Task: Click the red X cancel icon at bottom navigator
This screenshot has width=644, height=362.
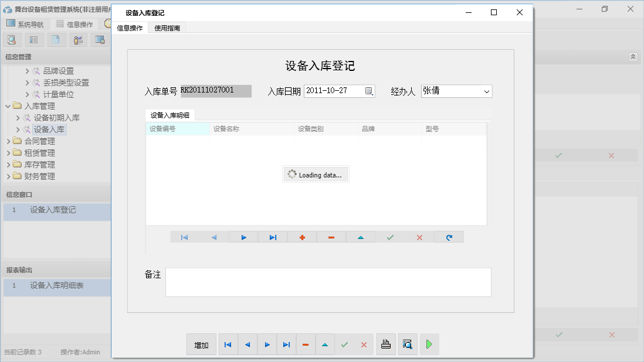Action: (363, 344)
